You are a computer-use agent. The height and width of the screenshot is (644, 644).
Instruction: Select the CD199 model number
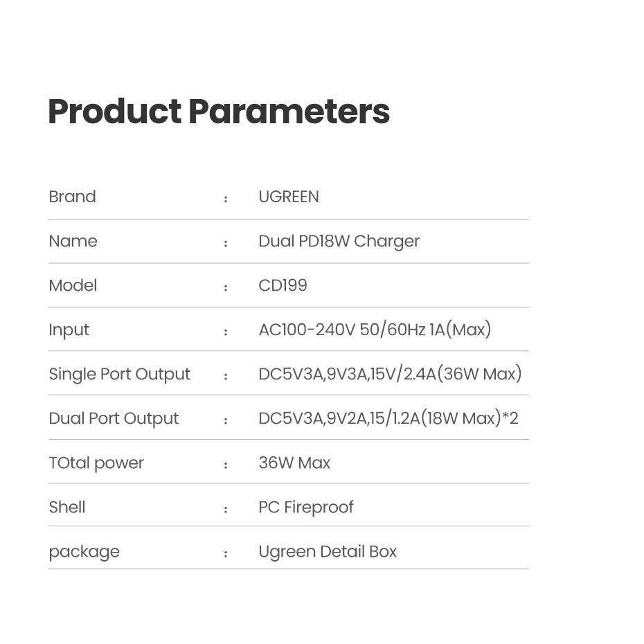(283, 285)
